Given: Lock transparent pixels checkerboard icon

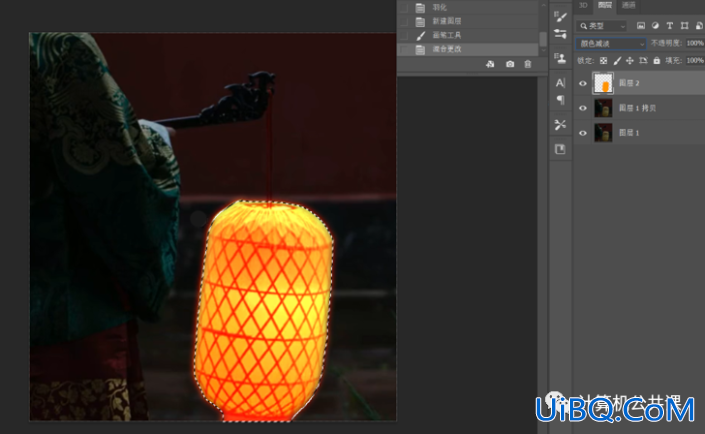Looking at the screenshot, I should coord(603,60).
